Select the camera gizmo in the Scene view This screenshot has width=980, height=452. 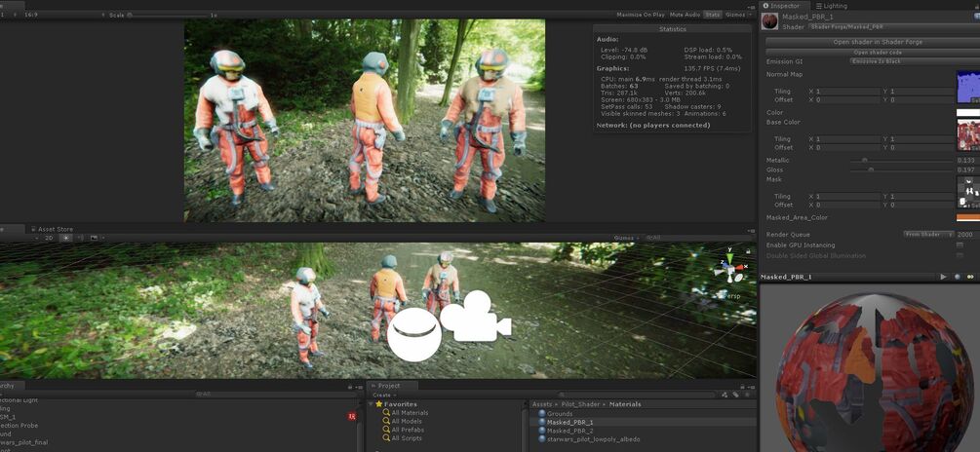click(x=476, y=316)
